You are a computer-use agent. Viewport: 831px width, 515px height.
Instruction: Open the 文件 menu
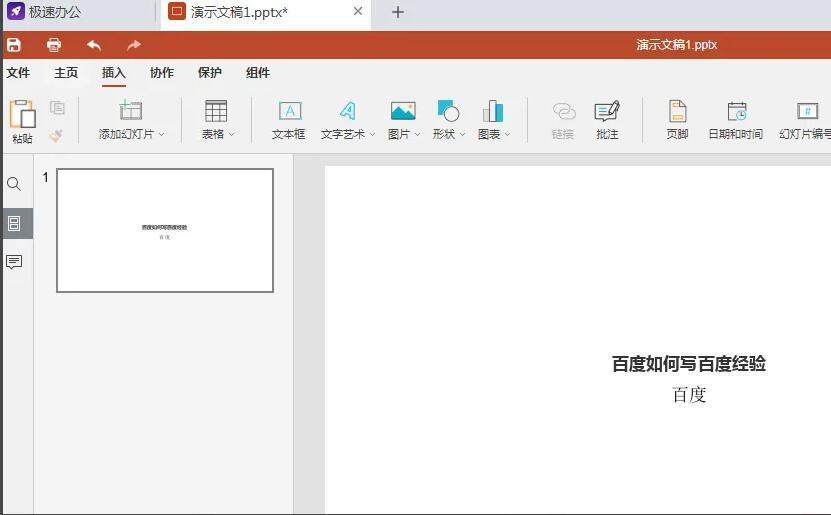click(18, 73)
